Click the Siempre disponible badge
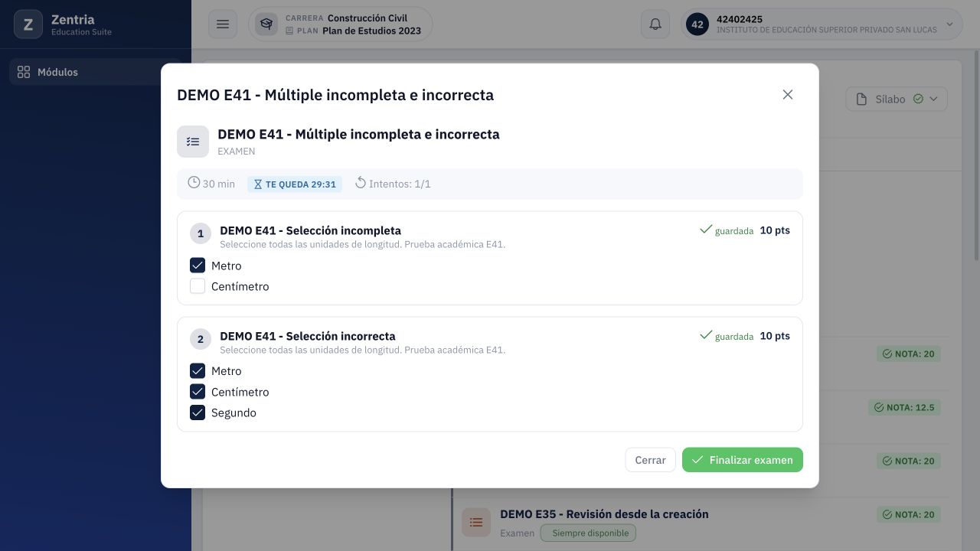This screenshot has height=551, width=980. click(x=588, y=533)
